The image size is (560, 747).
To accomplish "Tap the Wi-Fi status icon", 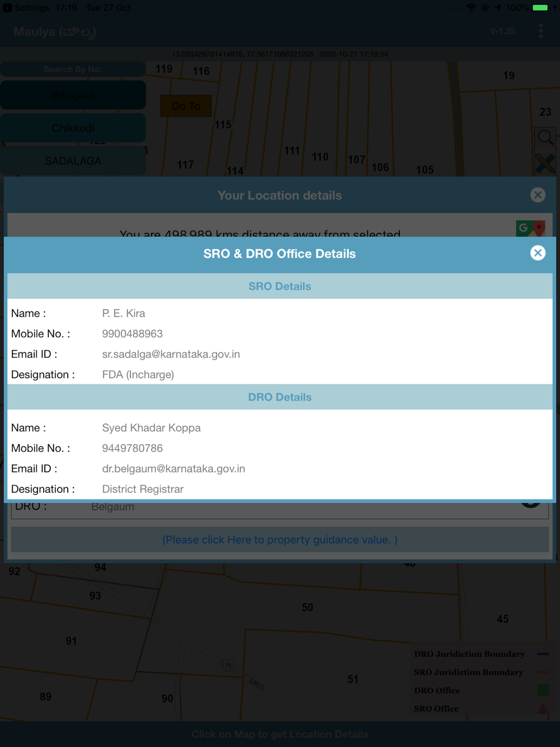I will click(x=471, y=8).
